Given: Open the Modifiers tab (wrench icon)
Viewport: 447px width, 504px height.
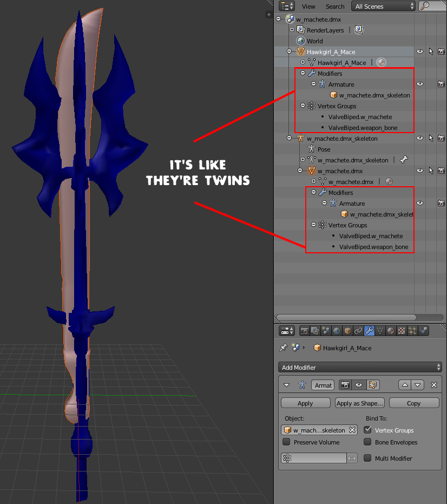Looking at the screenshot, I should click(369, 331).
